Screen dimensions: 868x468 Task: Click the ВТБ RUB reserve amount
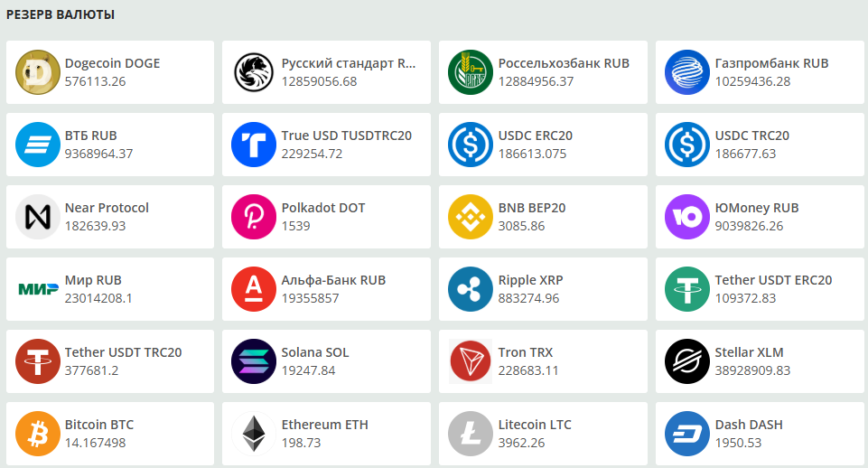[x=98, y=154]
